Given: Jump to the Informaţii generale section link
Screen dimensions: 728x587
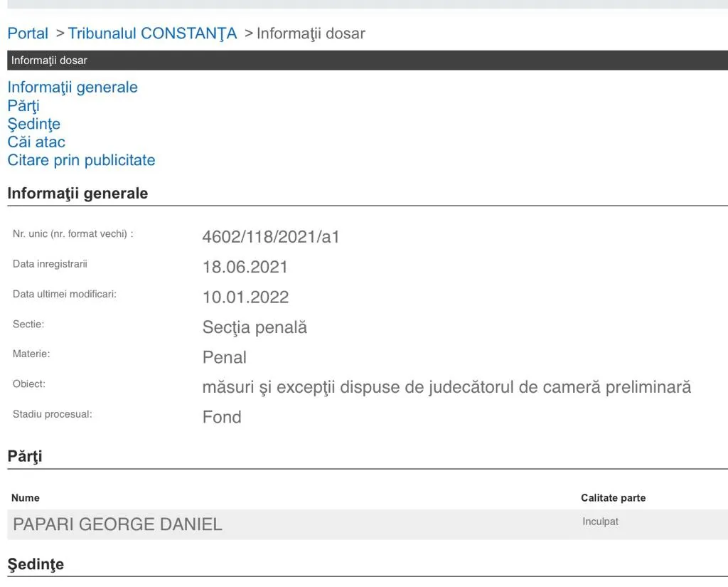Looking at the screenshot, I should tap(73, 87).
